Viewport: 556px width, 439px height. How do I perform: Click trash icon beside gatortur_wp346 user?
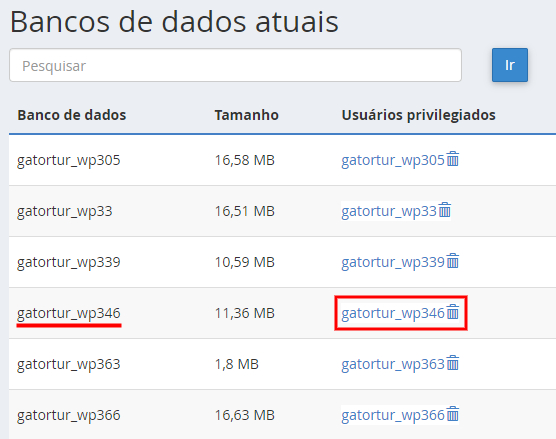pyautogui.click(x=452, y=312)
